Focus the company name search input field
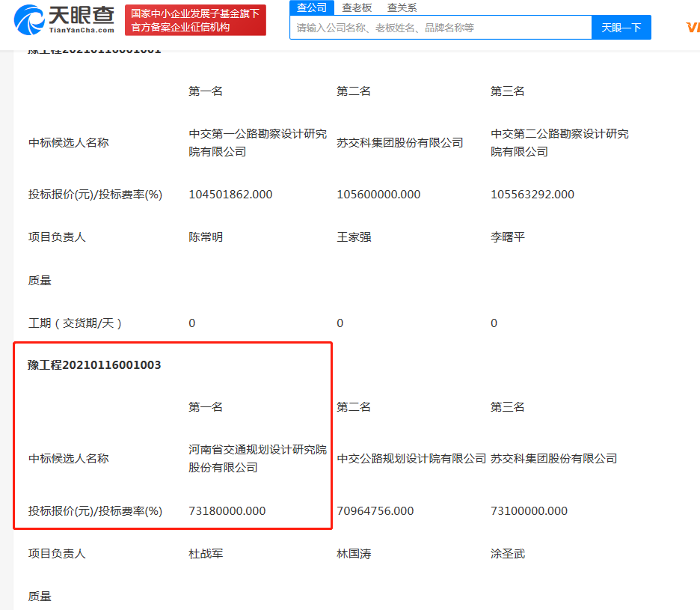 tap(440, 28)
